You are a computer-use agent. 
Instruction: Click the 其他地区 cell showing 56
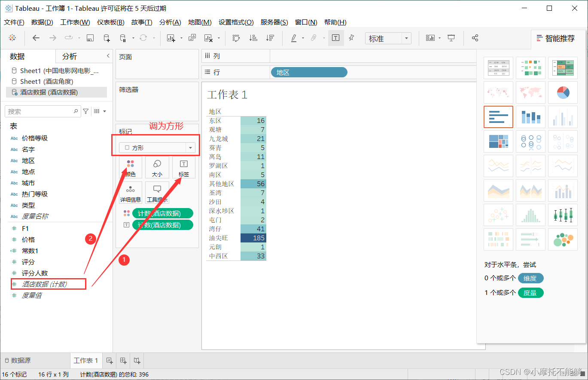pyautogui.click(x=253, y=184)
